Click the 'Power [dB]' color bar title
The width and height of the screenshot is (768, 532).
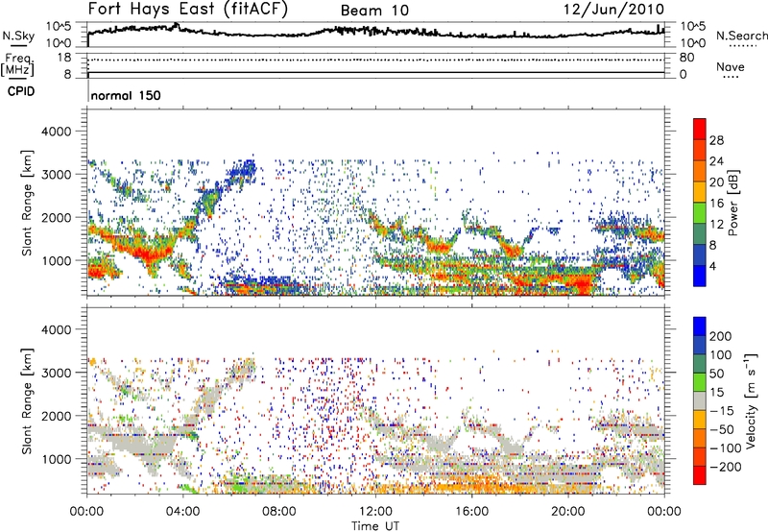(x=732, y=203)
